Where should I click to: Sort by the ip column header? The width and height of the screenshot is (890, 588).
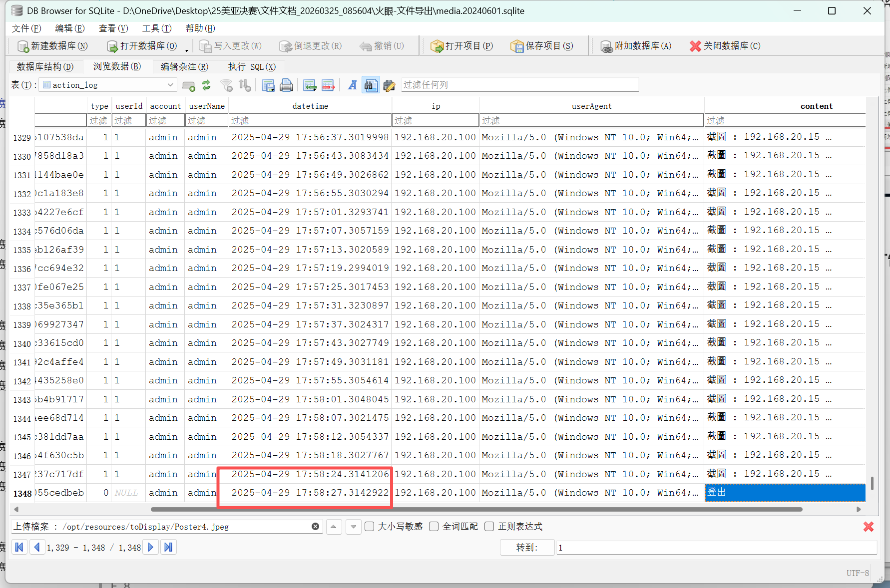pos(436,106)
